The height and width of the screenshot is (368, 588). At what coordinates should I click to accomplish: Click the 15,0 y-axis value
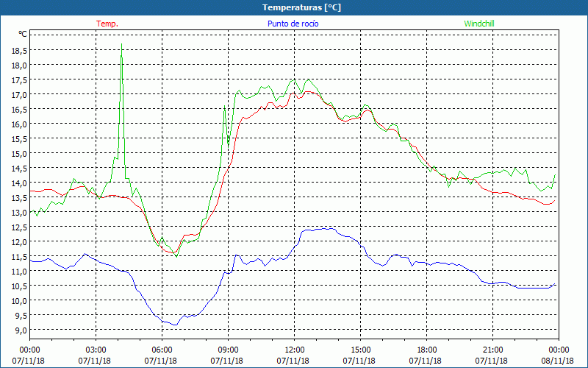point(19,154)
